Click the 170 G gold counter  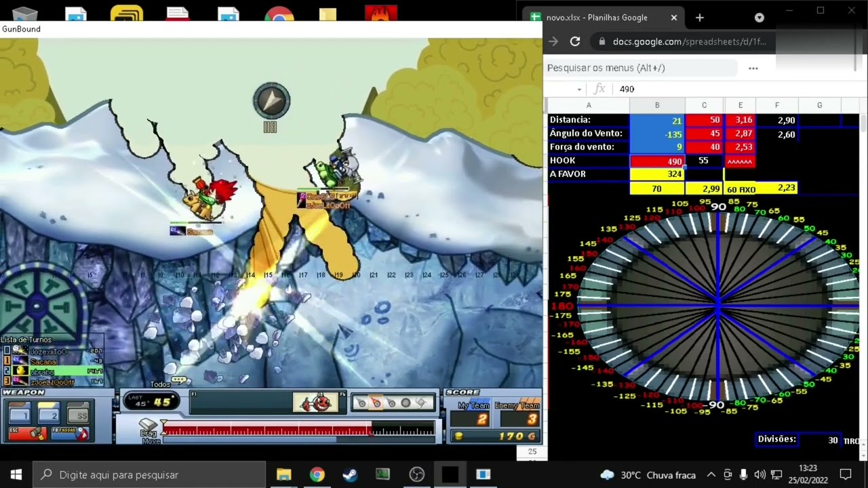click(x=496, y=436)
